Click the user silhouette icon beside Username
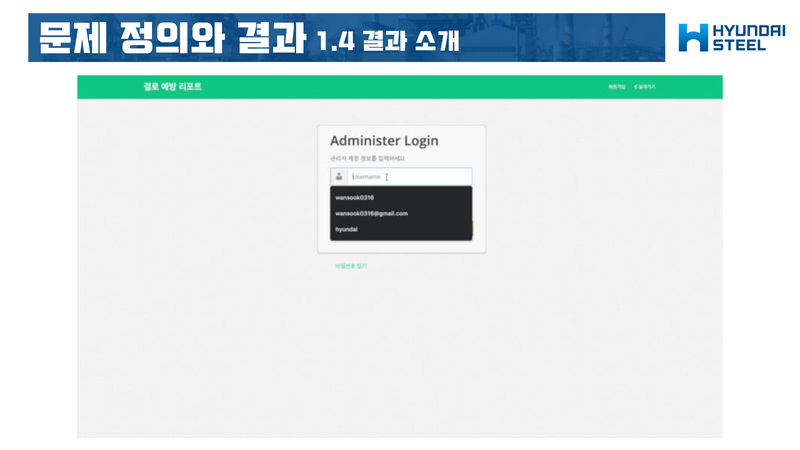Screen dimensions: 800x450 pos(339,177)
